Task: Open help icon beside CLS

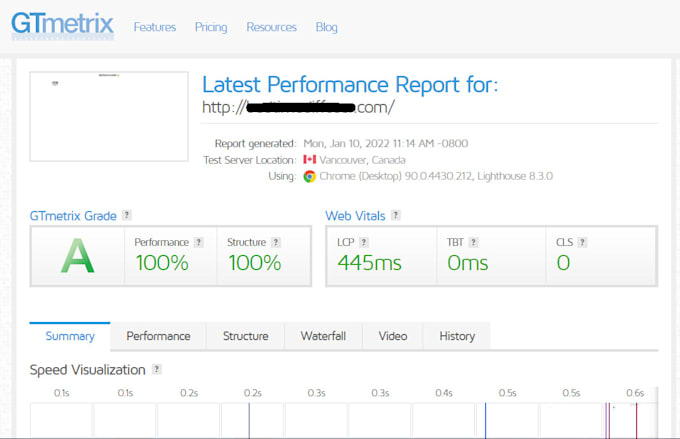Action: point(583,242)
